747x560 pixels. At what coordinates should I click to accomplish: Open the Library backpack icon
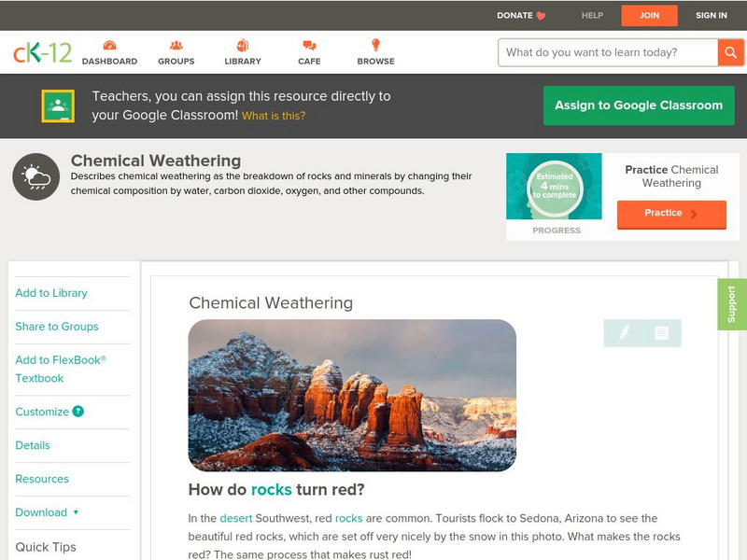pyautogui.click(x=242, y=44)
